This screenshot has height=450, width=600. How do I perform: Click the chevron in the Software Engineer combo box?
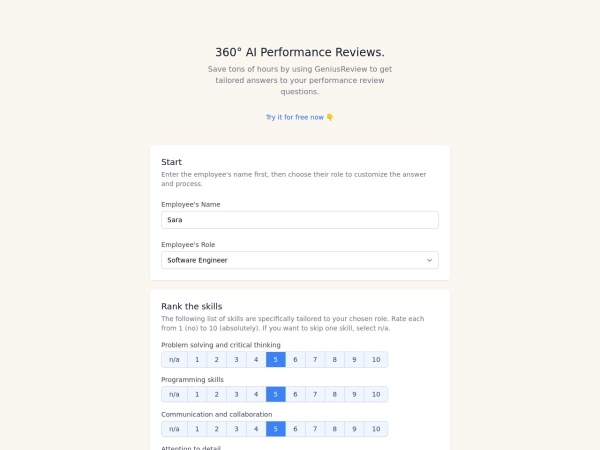430,260
